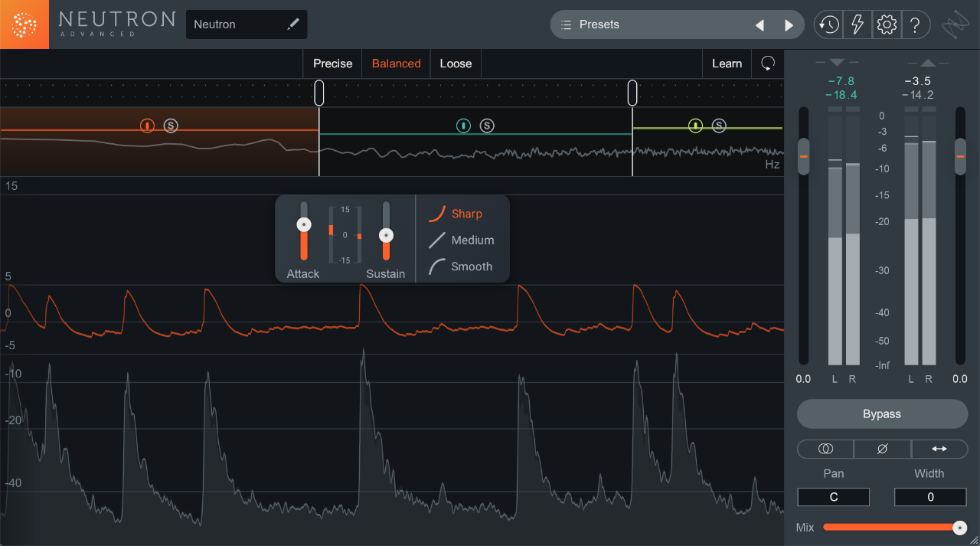Grab the low-mid crossover handle

tap(319, 93)
